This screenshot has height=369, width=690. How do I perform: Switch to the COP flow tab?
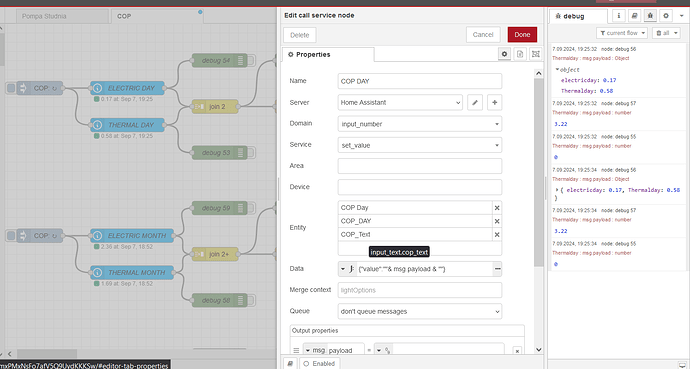point(157,16)
